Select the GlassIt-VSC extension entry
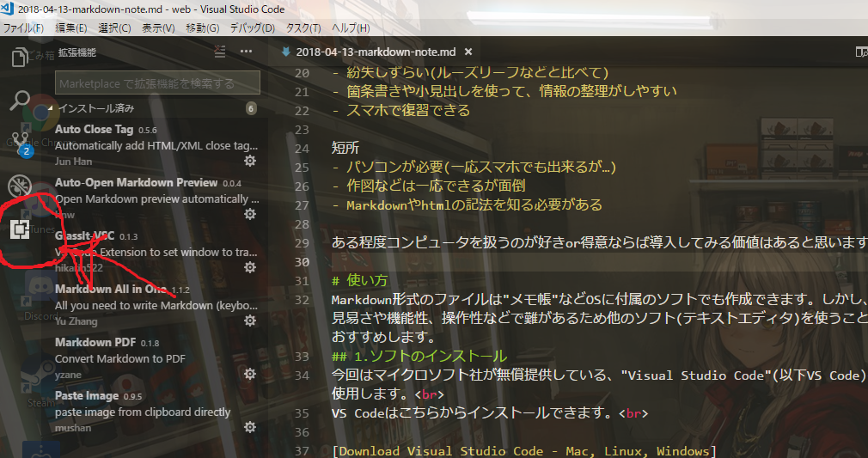This screenshot has width=868, height=458. tap(158, 251)
